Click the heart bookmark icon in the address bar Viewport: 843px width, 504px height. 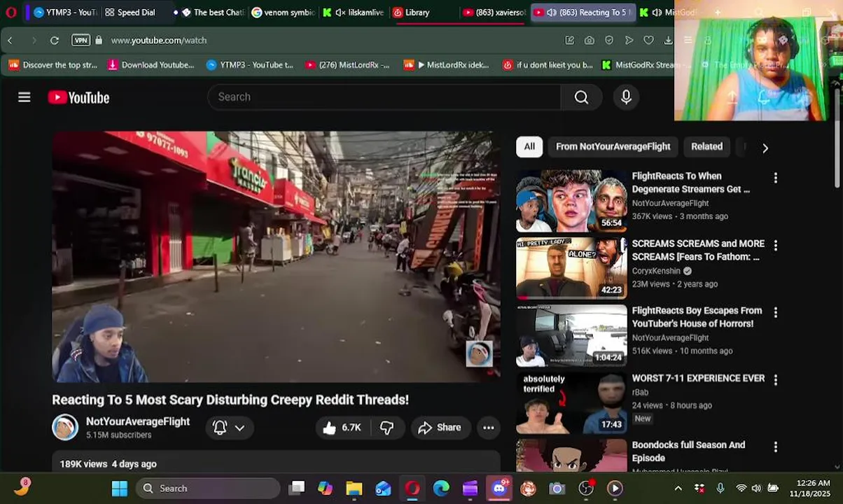648,41
